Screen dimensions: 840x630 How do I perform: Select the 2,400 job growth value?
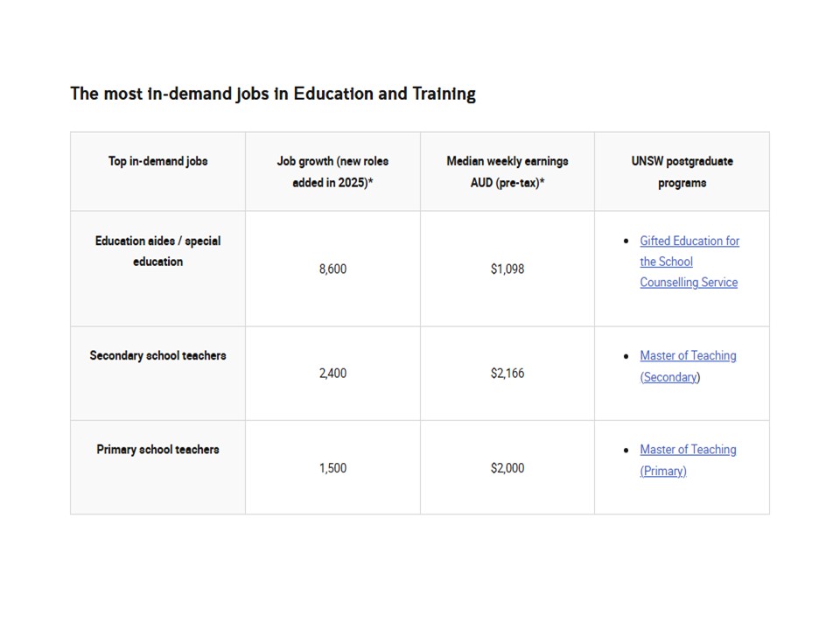pyautogui.click(x=332, y=374)
